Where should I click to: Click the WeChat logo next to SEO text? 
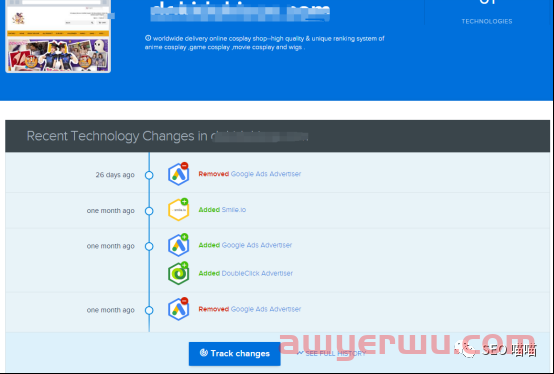tap(465, 349)
